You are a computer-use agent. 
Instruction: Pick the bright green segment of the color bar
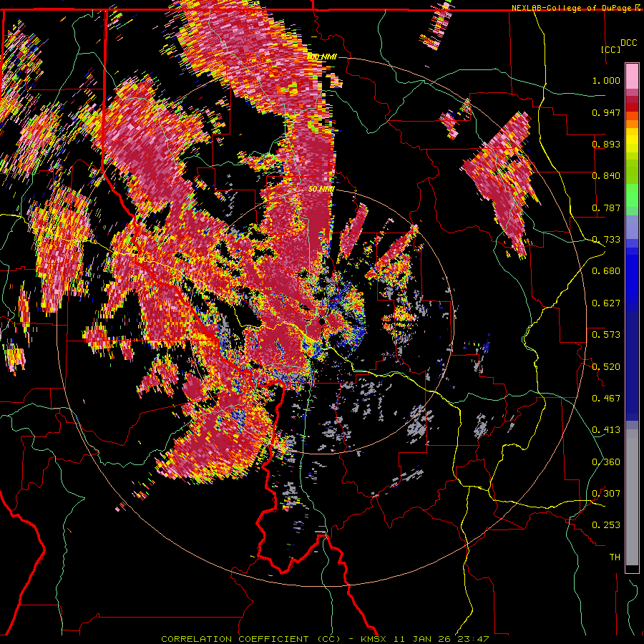click(632, 195)
